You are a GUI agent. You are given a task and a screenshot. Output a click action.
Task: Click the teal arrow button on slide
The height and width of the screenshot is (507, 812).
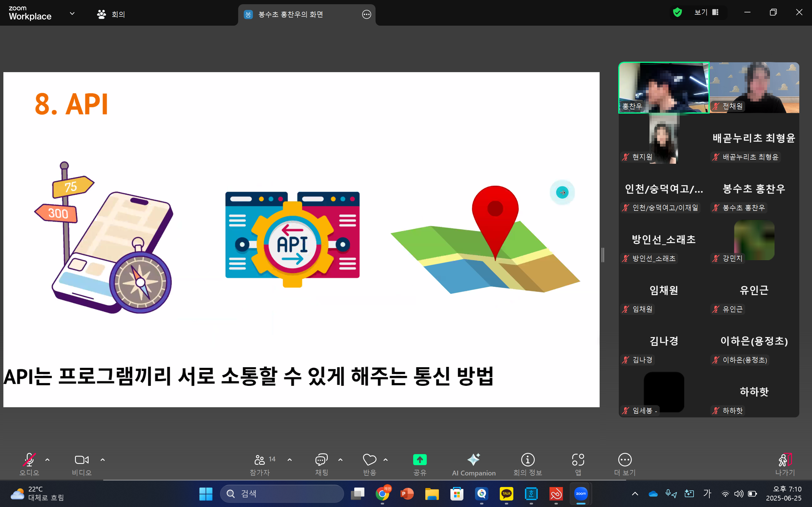tap(562, 192)
